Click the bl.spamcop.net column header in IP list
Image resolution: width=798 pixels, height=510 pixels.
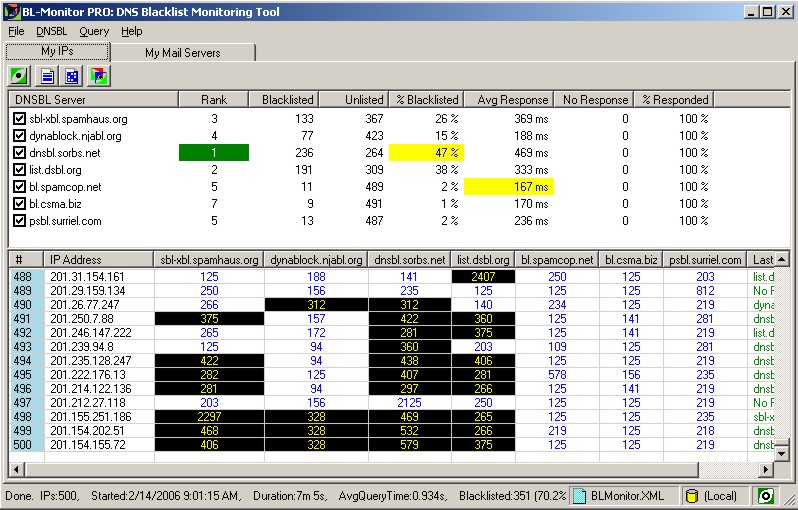[557, 260]
